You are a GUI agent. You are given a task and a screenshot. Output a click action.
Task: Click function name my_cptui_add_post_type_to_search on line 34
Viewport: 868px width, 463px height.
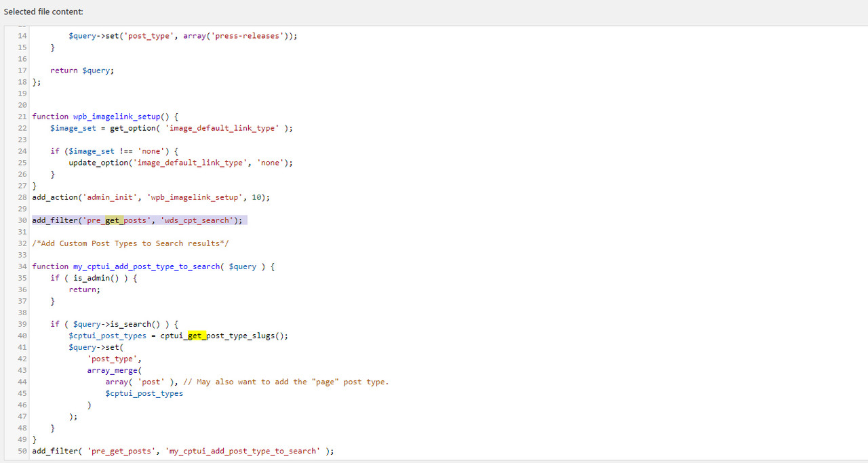tap(146, 266)
